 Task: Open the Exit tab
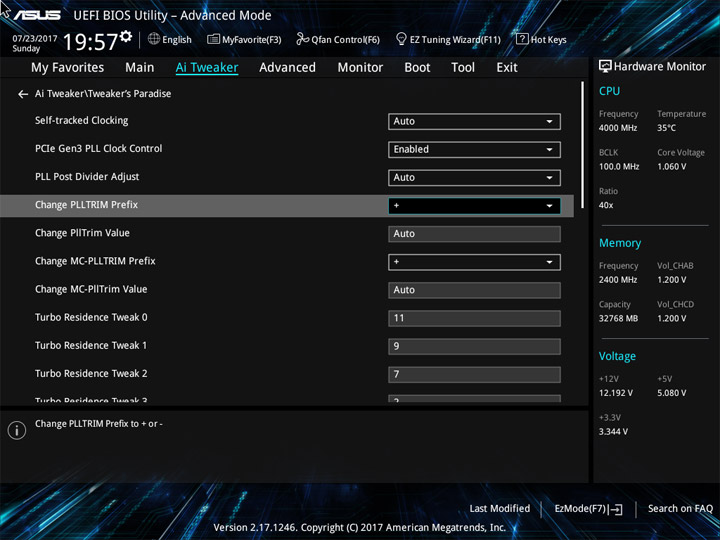507,68
